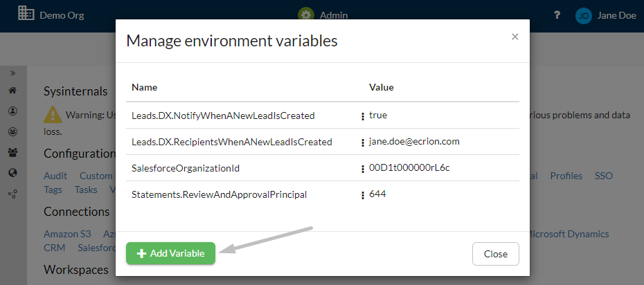Open the user-in-circle group sidebar icon
644x285 pixels.
click(12, 131)
